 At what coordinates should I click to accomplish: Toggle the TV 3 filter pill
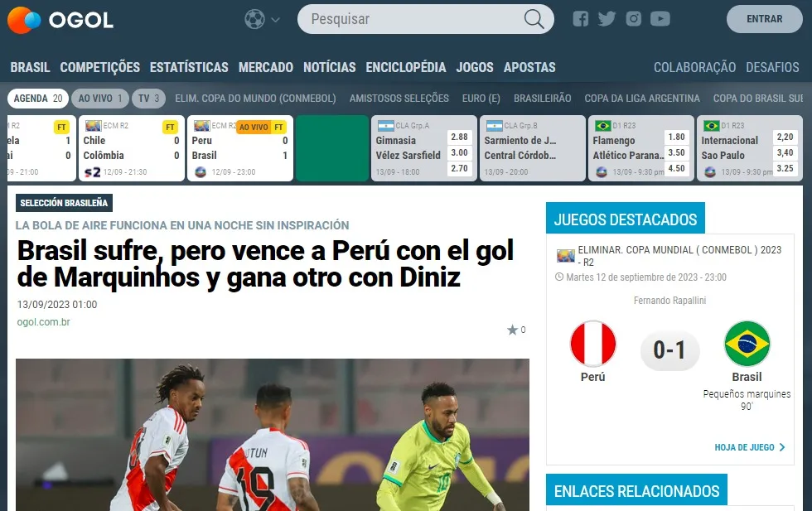point(148,99)
